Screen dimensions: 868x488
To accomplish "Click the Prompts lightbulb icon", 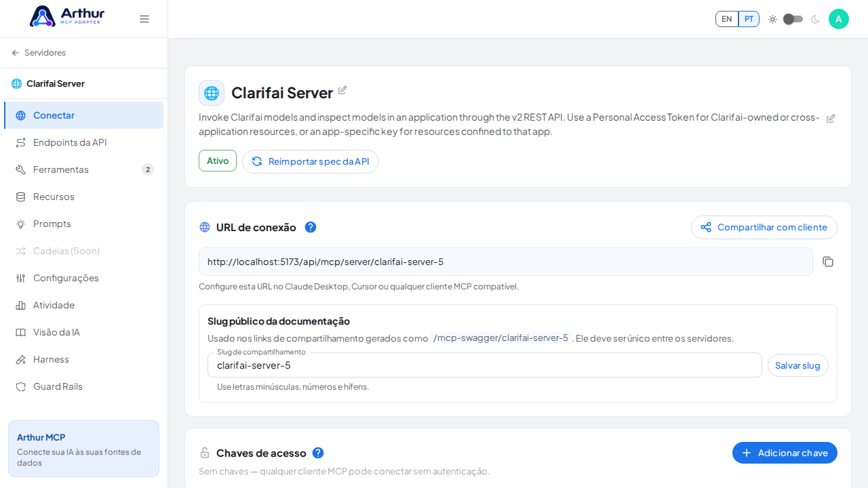I will pos(21,224).
